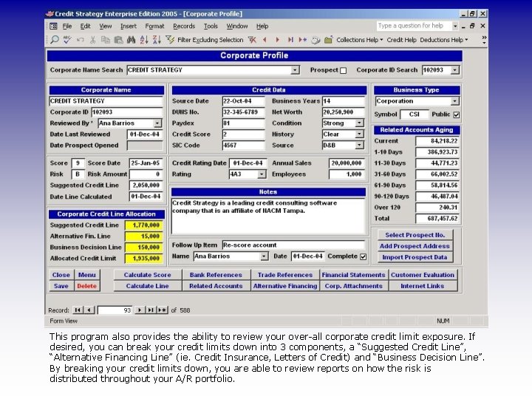Click the Import Prospect Data button

click(415, 257)
